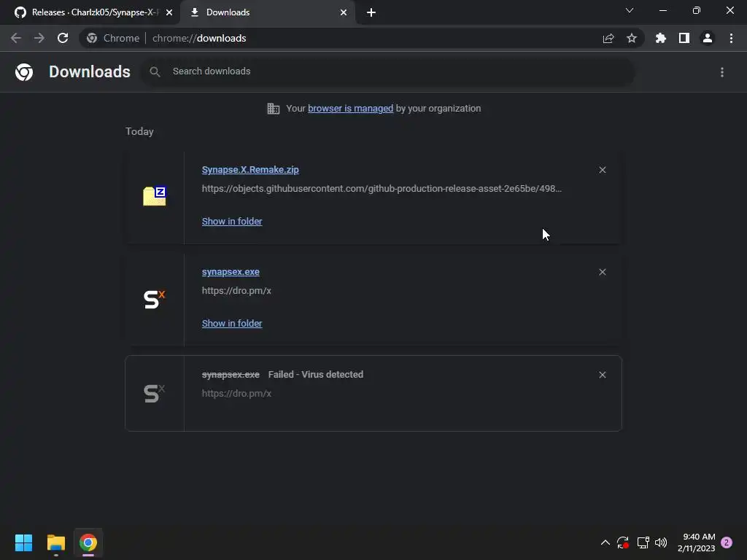Show synapsex.exe in folder
The image size is (747, 560).
point(232,323)
